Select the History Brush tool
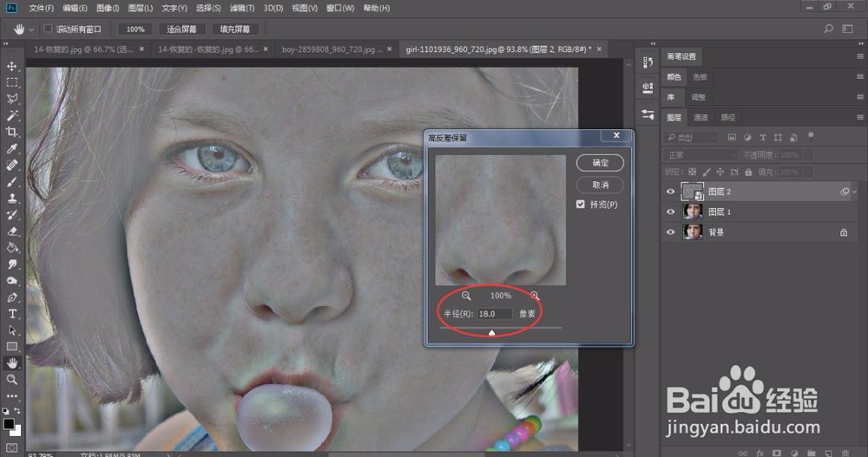The height and width of the screenshot is (457, 868). [x=11, y=215]
